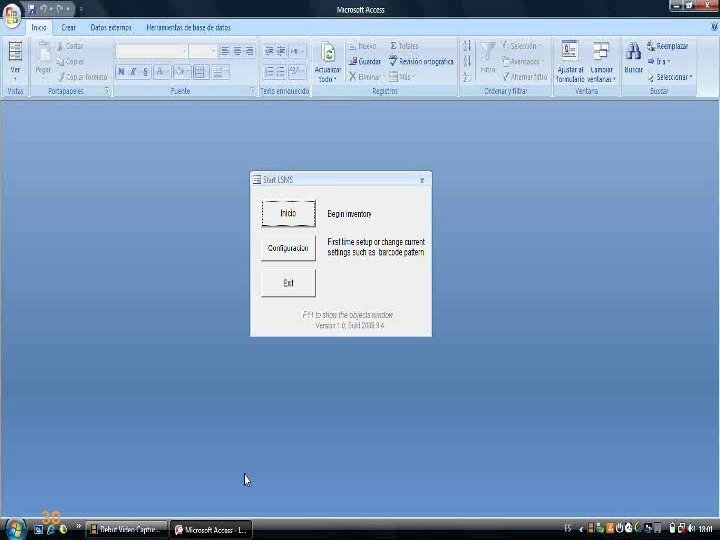Align text left in Fuente group
This screenshot has width=720, height=540.
[225, 51]
